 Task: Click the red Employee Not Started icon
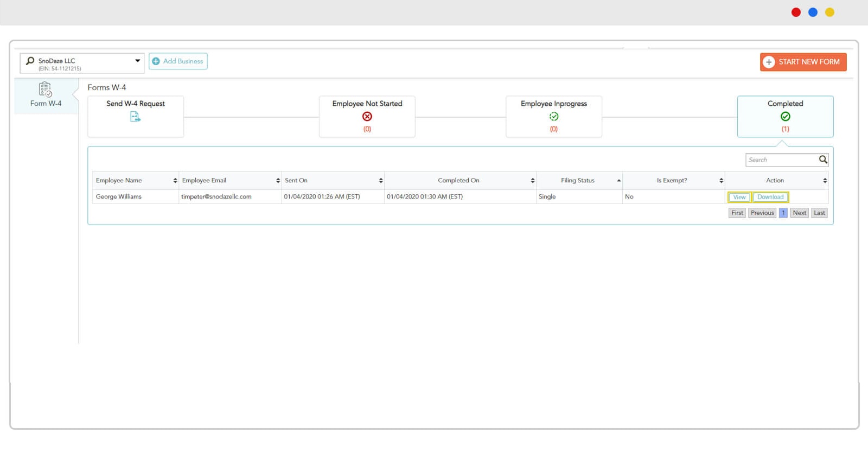(367, 117)
